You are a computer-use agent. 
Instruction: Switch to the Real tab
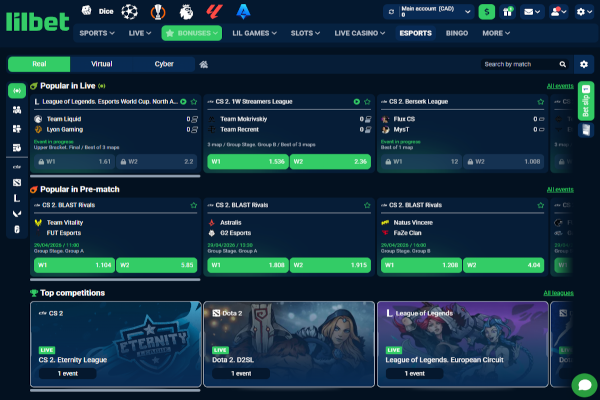pos(39,64)
